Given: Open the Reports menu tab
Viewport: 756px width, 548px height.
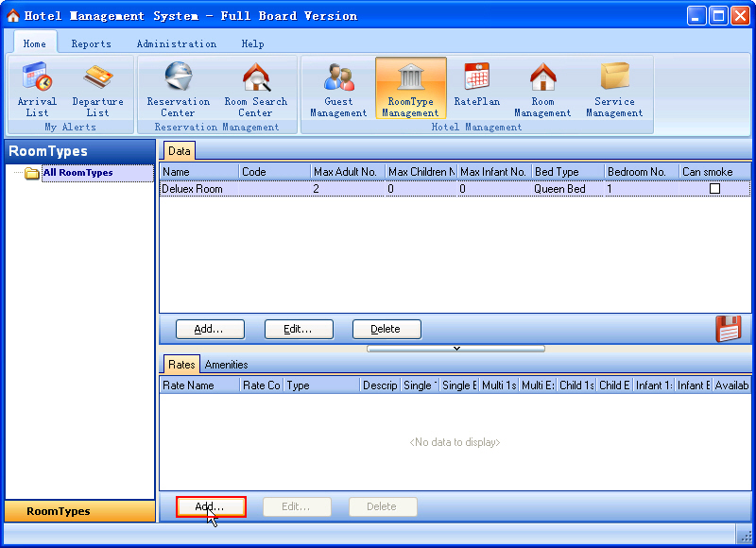Looking at the screenshot, I should click(x=91, y=43).
